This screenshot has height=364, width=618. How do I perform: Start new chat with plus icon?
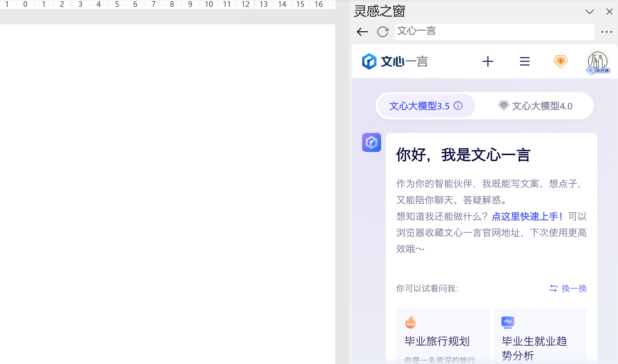click(488, 61)
